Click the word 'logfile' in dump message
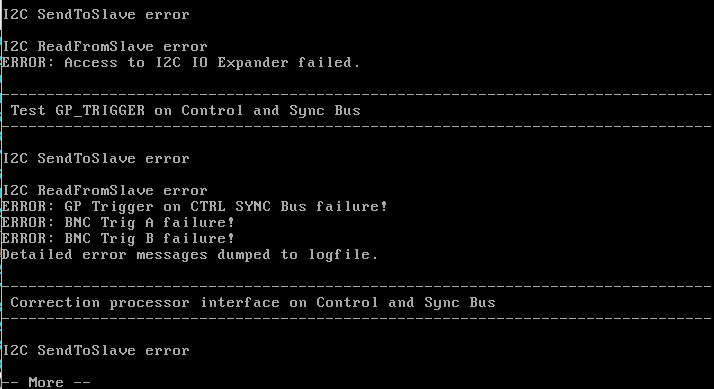The width and height of the screenshot is (714, 389). [x=339, y=254]
